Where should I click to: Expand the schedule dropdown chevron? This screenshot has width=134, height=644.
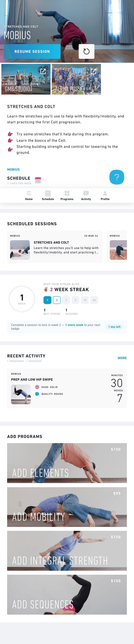pos(45,180)
